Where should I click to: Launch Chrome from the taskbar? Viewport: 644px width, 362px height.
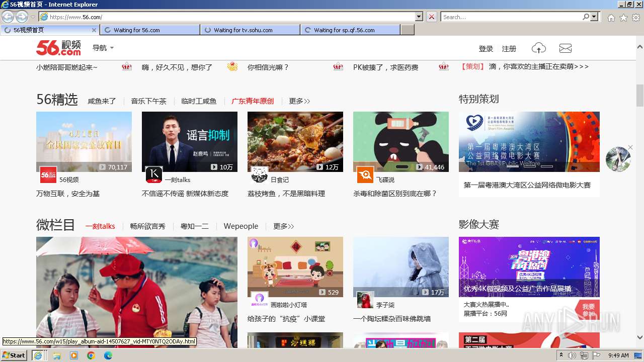click(x=91, y=355)
